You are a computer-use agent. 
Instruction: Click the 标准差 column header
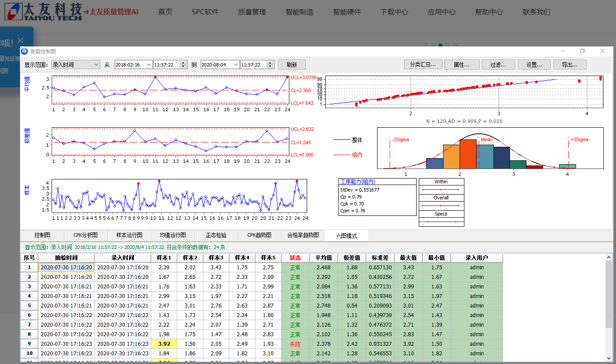(380, 258)
